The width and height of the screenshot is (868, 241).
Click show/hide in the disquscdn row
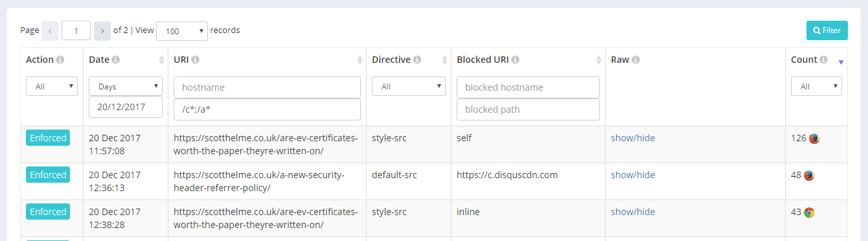633,175
